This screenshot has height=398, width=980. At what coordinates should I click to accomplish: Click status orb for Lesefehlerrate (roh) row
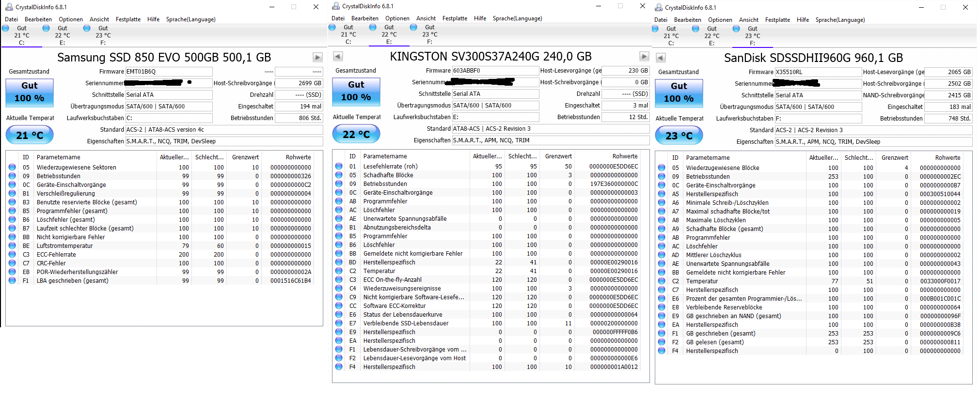tap(339, 166)
